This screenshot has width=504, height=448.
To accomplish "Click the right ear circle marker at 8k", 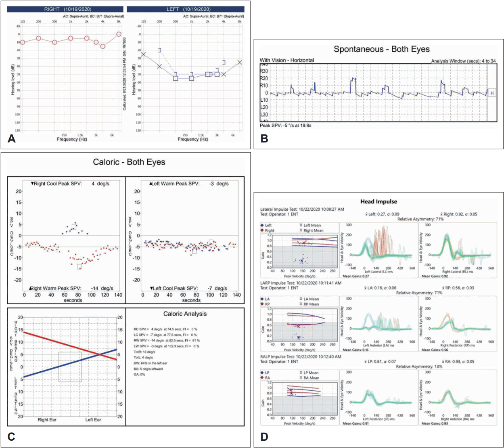I will point(119,34).
